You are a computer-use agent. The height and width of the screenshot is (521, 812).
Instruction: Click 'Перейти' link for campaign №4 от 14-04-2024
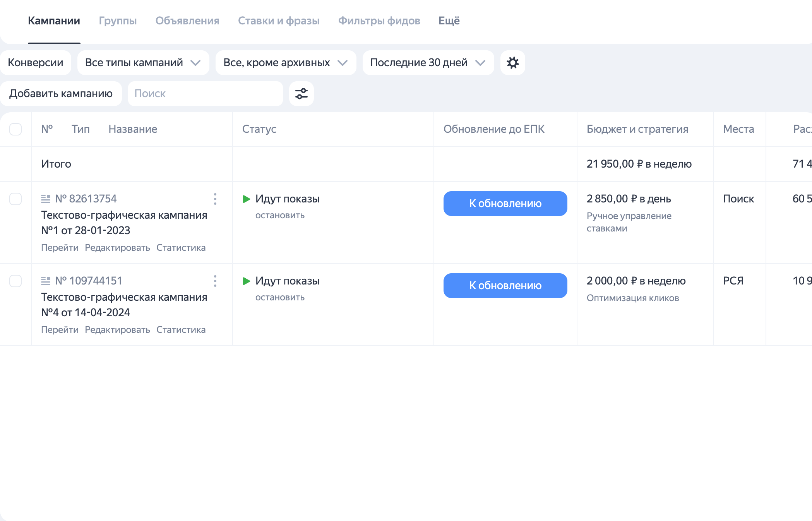point(60,330)
